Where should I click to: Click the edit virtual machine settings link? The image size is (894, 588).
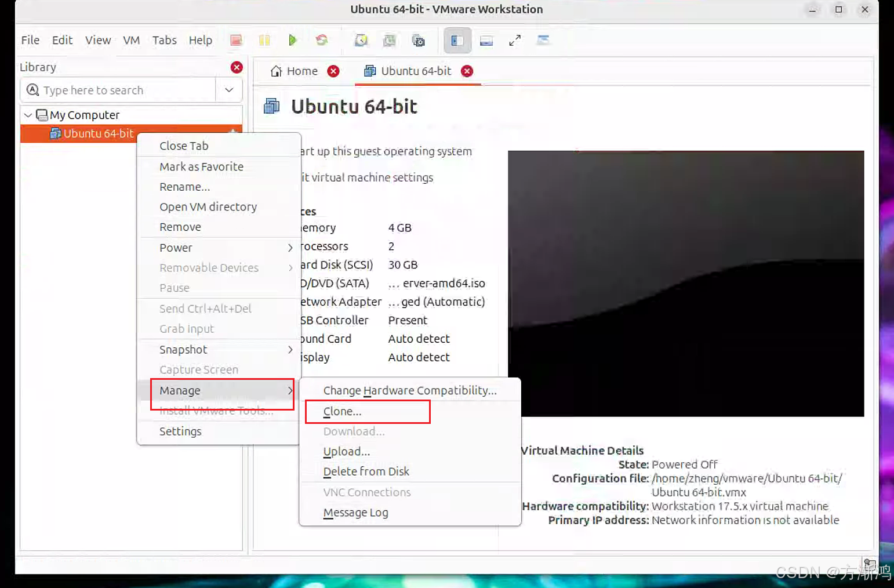pyautogui.click(x=367, y=177)
